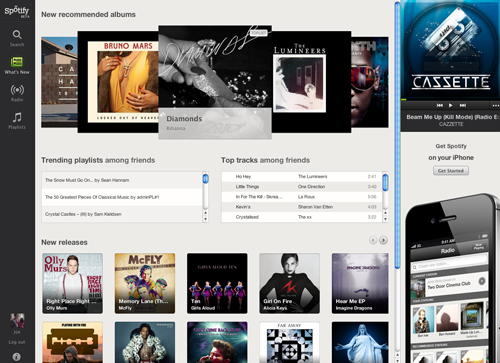Click the info icon at sidebar bottom

pos(17,357)
